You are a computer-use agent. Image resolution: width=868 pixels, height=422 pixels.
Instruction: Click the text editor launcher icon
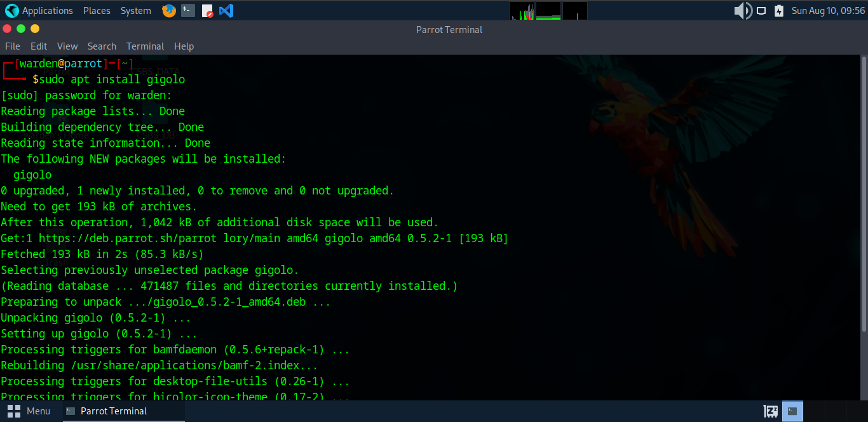pyautogui.click(x=207, y=11)
